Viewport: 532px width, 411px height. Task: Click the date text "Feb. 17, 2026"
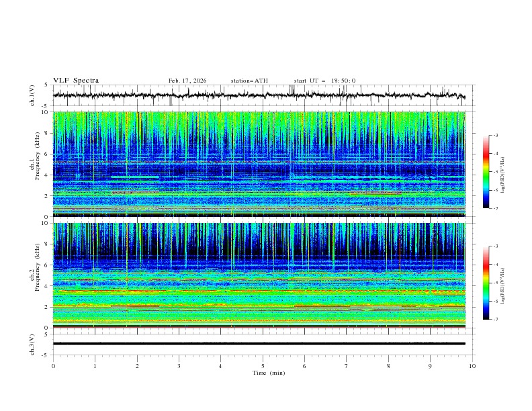click(x=187, y=81)
